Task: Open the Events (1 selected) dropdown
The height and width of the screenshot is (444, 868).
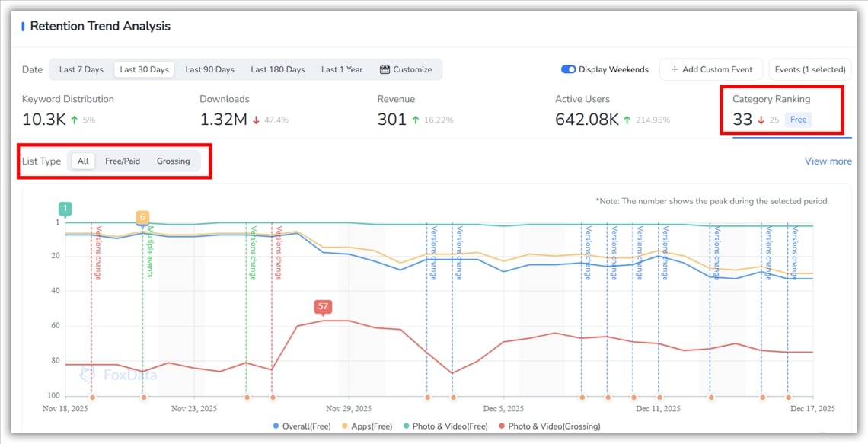Action: pos(810,69)
